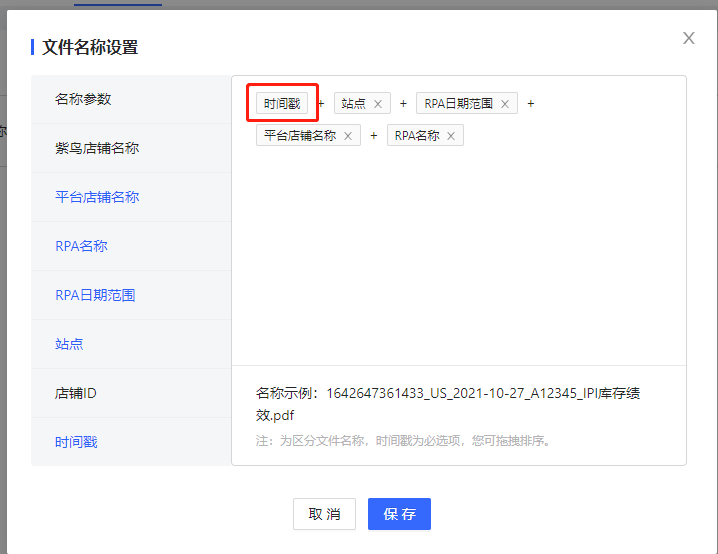The image size is (718, 554).
Task: Click the note text starting with 注：为区分文件名称
Action: (x=403, y=440)
